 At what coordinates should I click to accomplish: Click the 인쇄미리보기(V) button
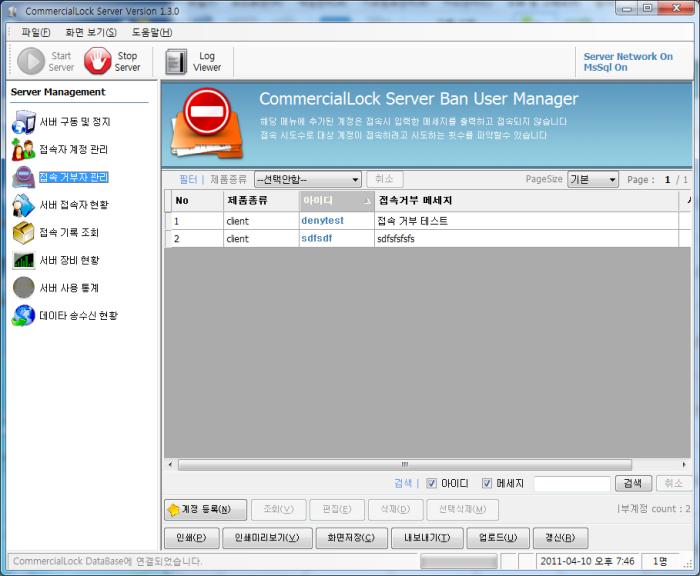[x=267, y=538]
